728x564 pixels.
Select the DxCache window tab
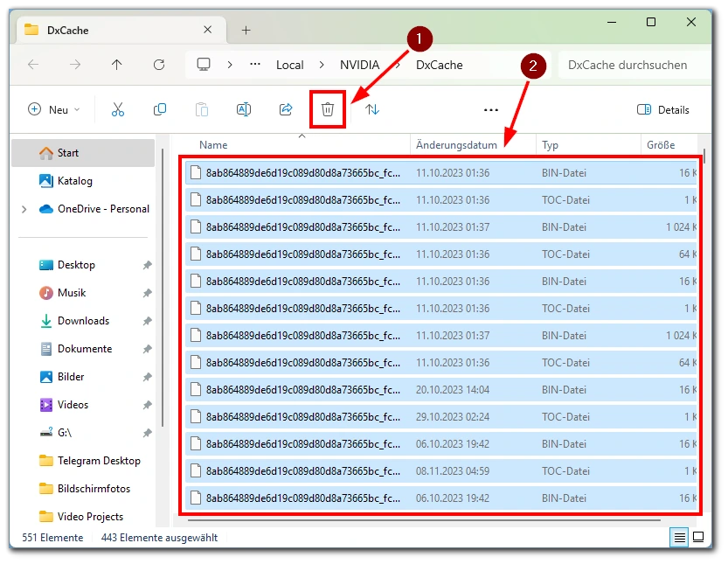tap(122, 31)
